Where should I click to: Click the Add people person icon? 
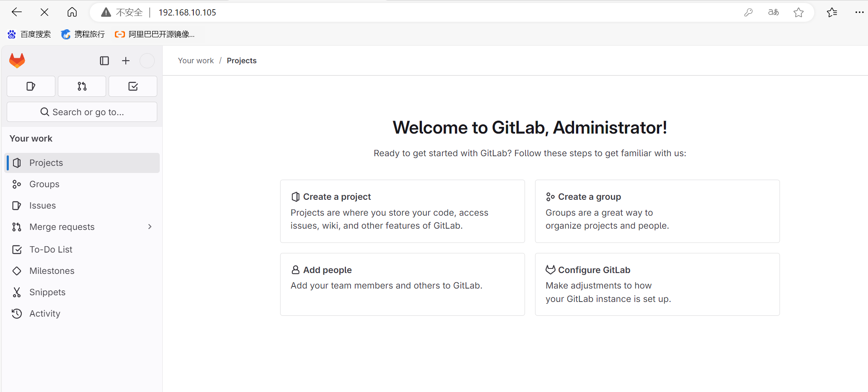coord(296,270)
